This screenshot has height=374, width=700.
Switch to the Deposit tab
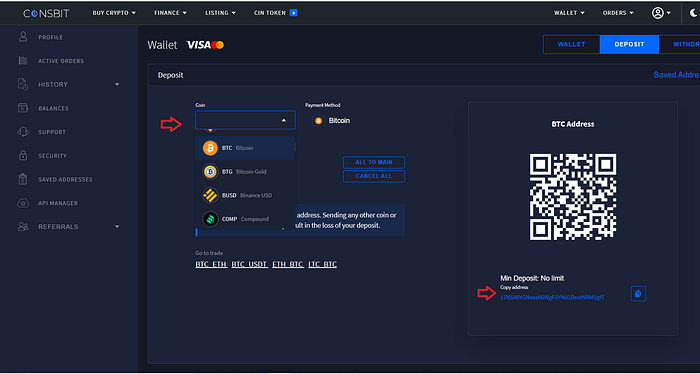[629, 45]
